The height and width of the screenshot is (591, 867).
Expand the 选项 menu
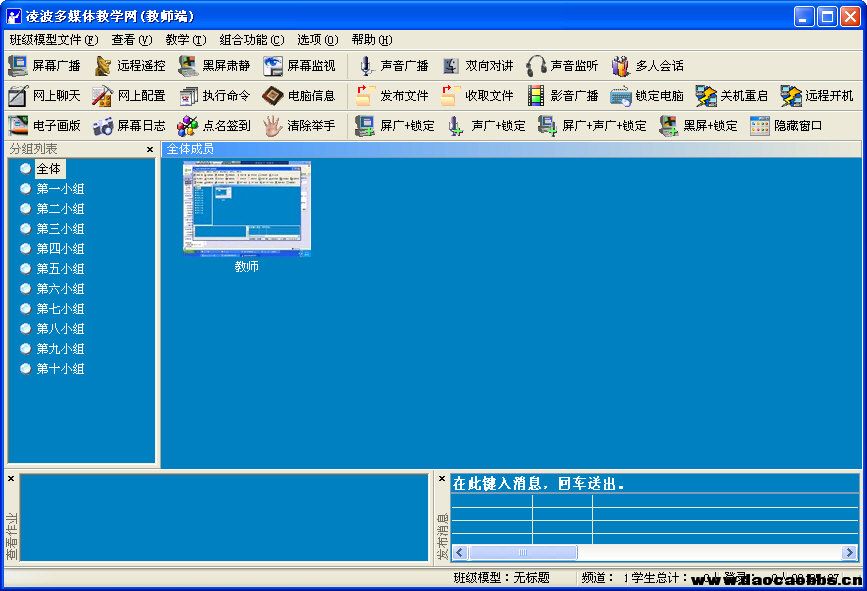tap(316, 40)
